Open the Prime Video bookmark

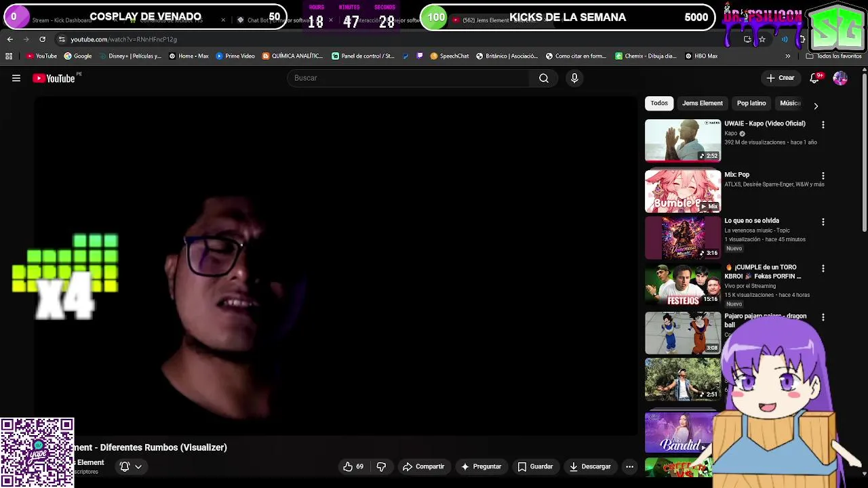[235, 56]
